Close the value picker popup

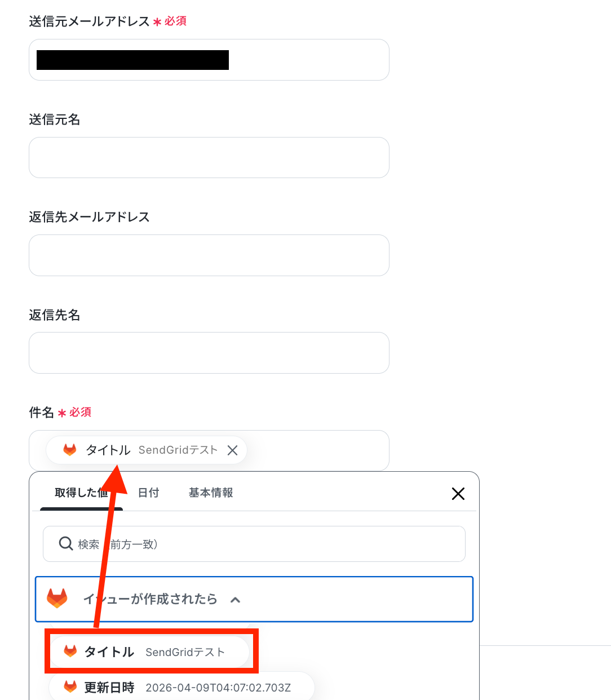point(458,494)
